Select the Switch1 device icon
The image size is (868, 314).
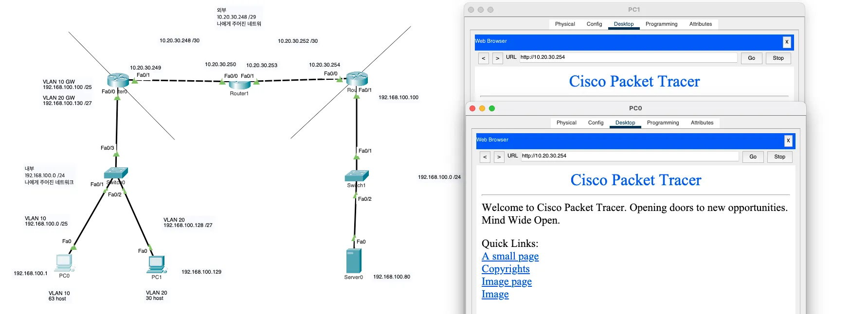tap(357, 176)
